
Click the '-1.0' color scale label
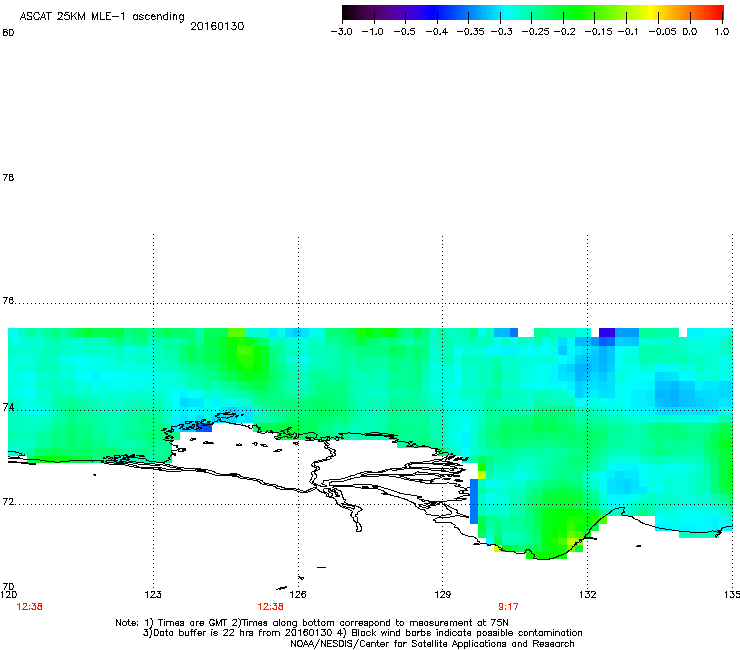tap(373, 32)
